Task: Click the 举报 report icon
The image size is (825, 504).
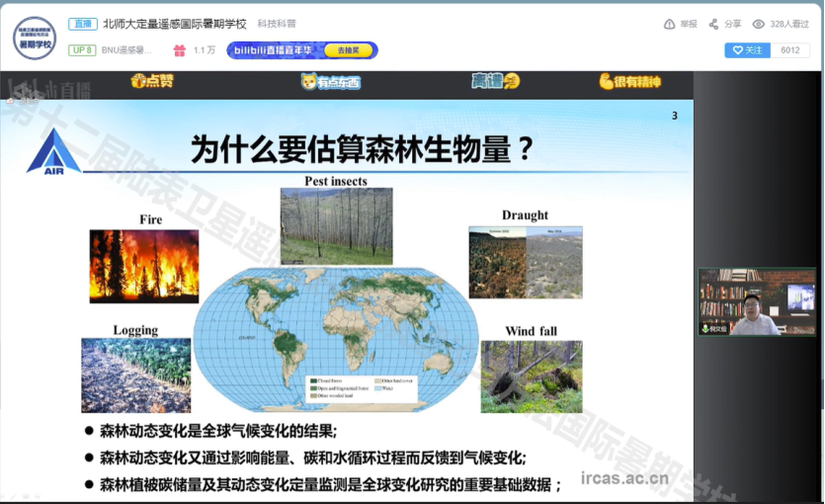Action: pos(669,24)
